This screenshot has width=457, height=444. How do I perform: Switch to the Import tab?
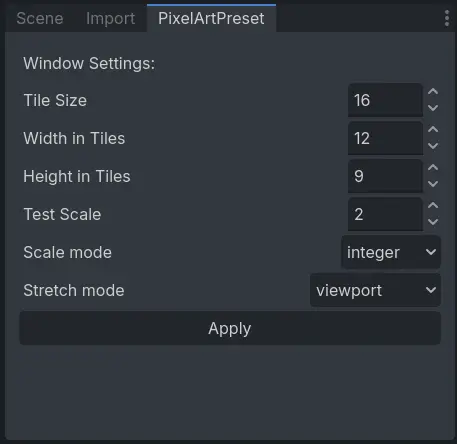[110, 18]
